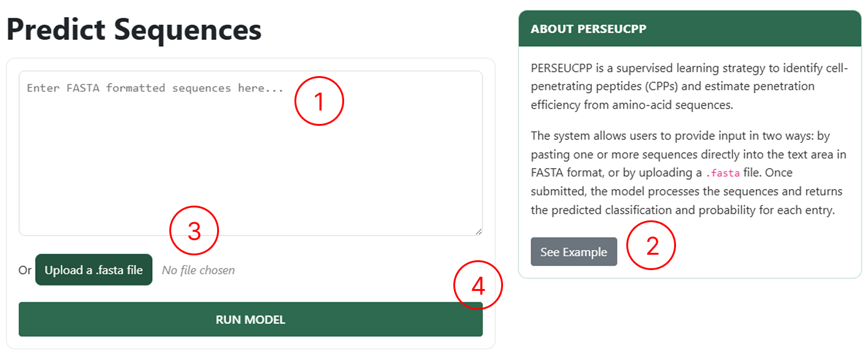Load an example using See Example
Viewport: 868px width, 356px height.
click(x=574, y=251)
